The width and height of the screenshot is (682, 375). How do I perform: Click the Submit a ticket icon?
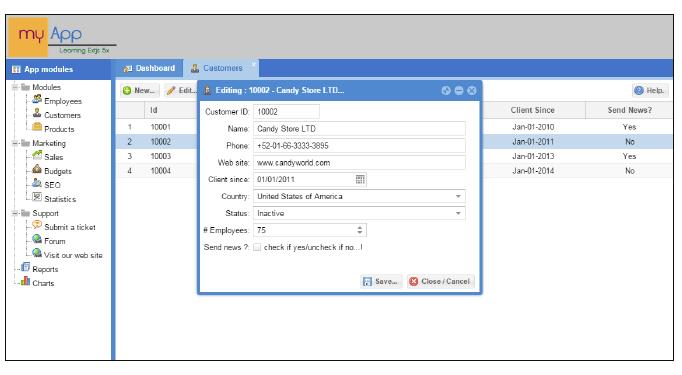click(37, 226)
